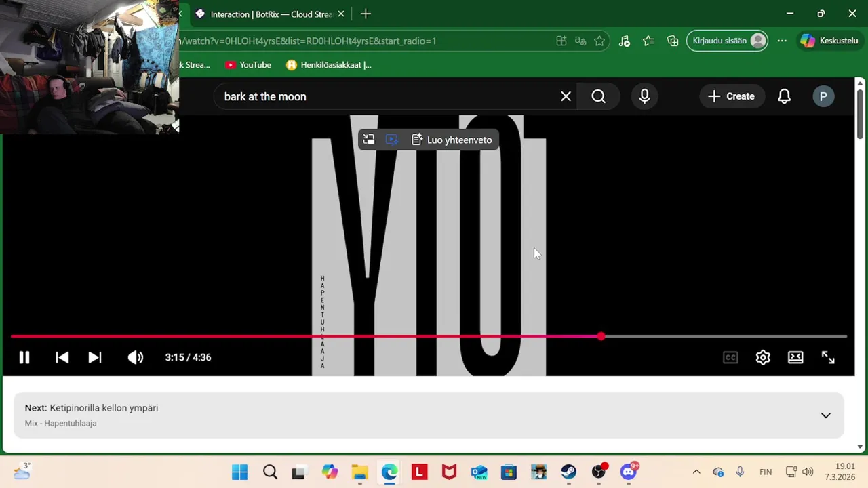Open a new browser tab
868x488 pixels.
(366, 14)
